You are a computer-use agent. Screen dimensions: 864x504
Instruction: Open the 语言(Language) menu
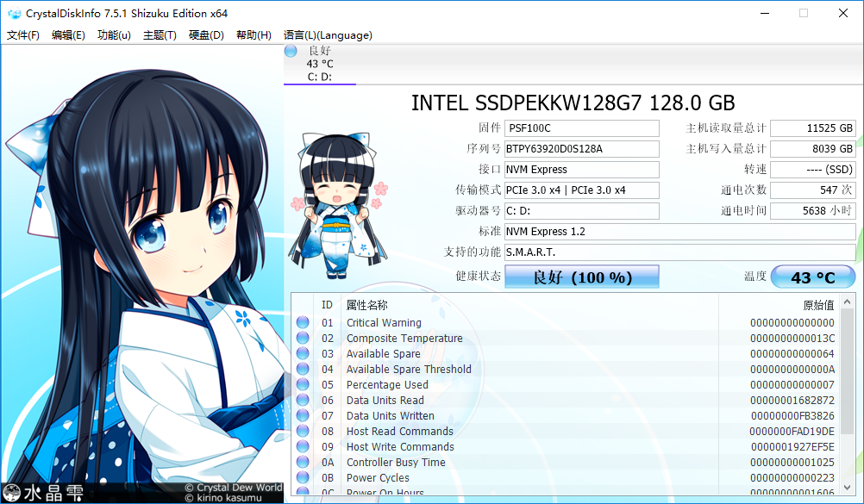point(328,35)
